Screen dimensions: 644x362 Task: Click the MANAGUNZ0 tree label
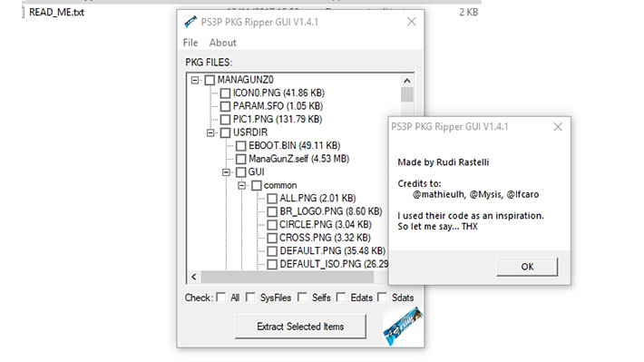point(245,80)
